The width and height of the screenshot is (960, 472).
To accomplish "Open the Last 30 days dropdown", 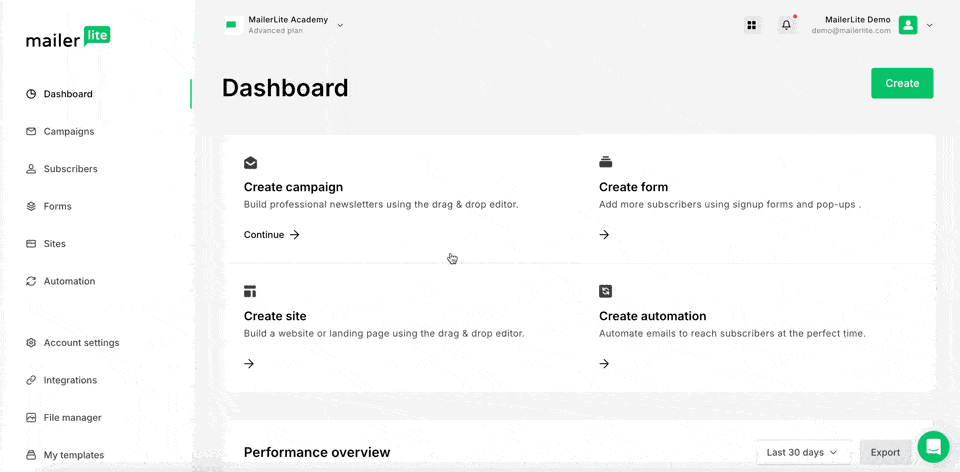I will click(x=802, y=452).
